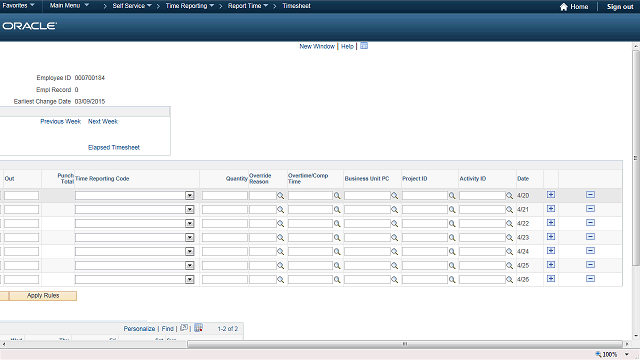The image size is (640, 360).
Task: Open Override Reason lookup on 4/24 row
Action: pyautogui.click(x=280, y=252)
